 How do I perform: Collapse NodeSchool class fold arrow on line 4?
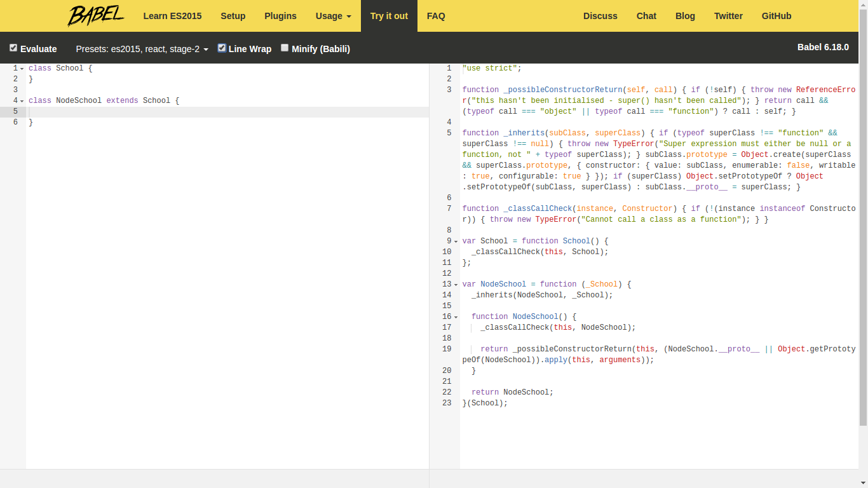tap(22, 101)
